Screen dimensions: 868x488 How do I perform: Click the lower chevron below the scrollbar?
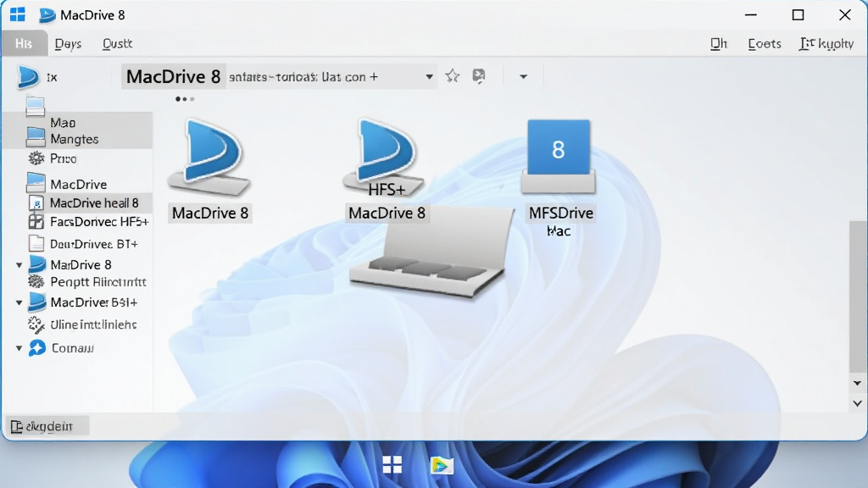(857, 403)
